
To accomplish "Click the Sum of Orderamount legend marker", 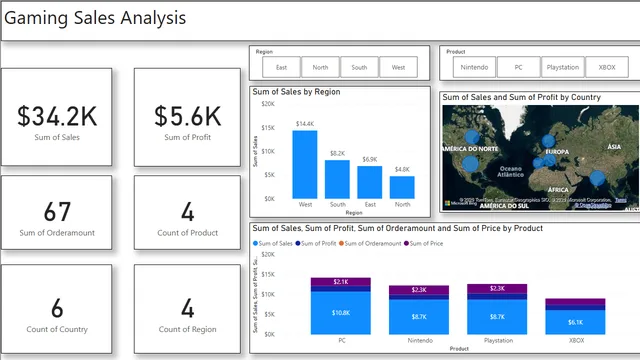I will click(x=341, y=243).
